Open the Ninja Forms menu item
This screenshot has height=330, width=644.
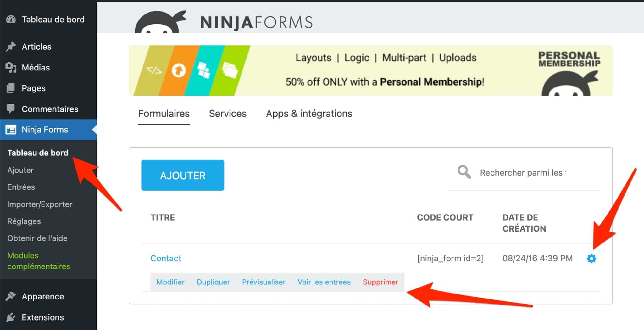click(48, 130)
